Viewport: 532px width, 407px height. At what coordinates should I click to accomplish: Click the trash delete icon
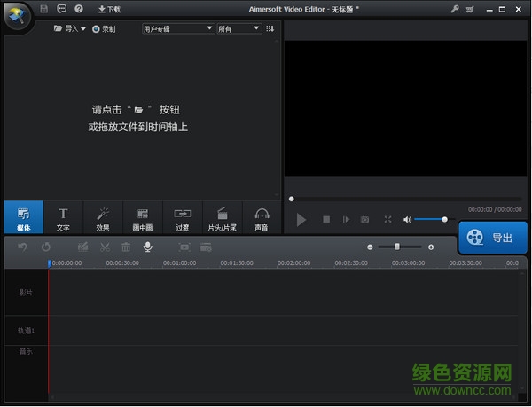pos(126,247)
